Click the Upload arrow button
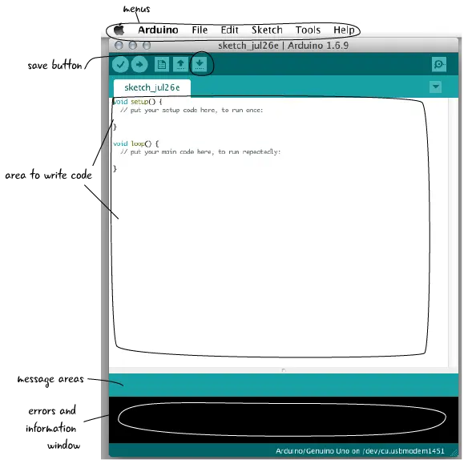476x468 pixels. point(139,64)
